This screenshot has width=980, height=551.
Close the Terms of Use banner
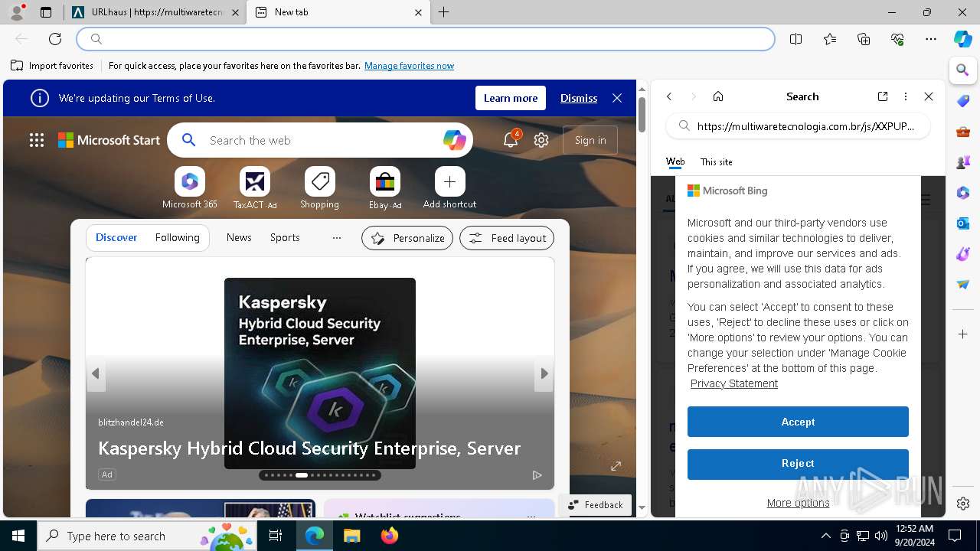click(x=617, y=98)
